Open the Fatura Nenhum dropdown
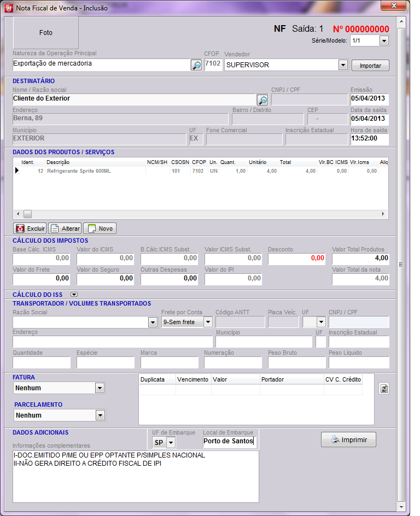 pyautogui.click(x=100, y=388)
